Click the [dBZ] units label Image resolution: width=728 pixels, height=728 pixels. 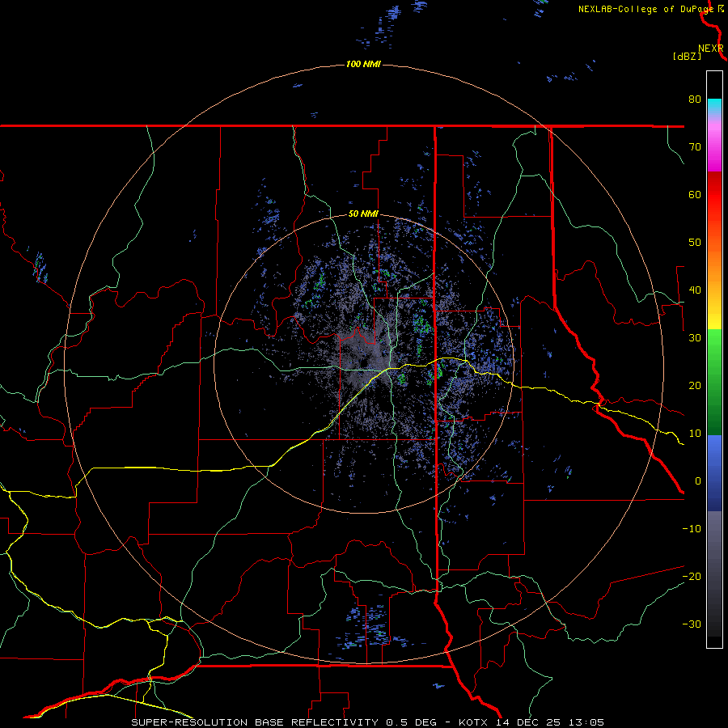click(x=687, y=57)
